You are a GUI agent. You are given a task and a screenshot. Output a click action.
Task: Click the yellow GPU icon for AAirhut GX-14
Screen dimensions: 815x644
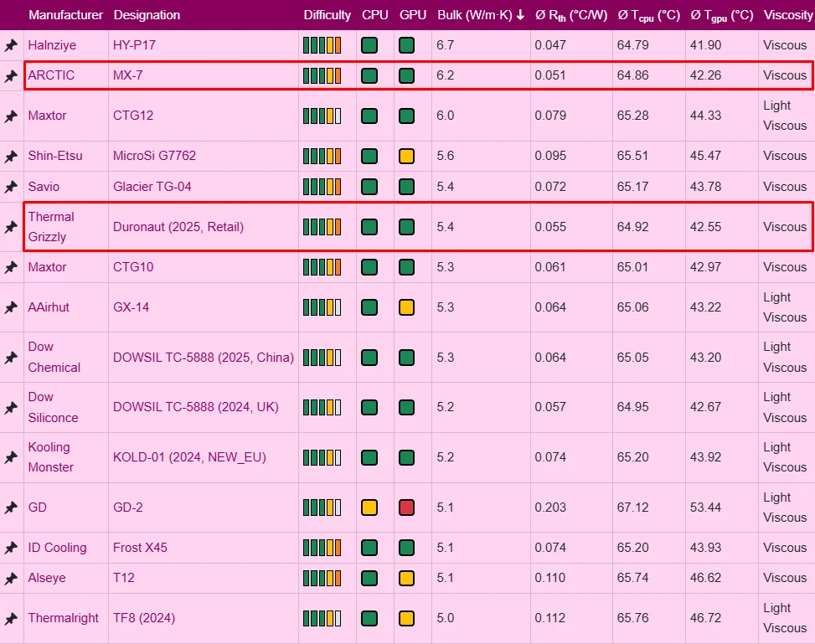(x=406, y=307)
